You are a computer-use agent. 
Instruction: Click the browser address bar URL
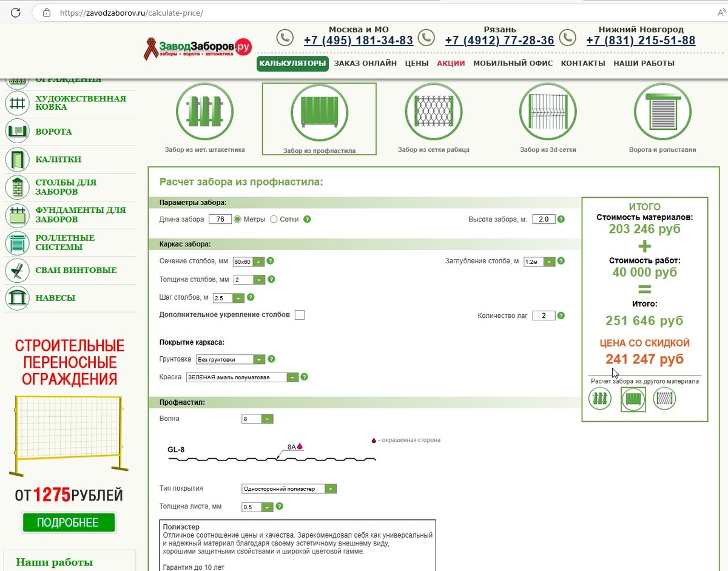pos(132,12)
